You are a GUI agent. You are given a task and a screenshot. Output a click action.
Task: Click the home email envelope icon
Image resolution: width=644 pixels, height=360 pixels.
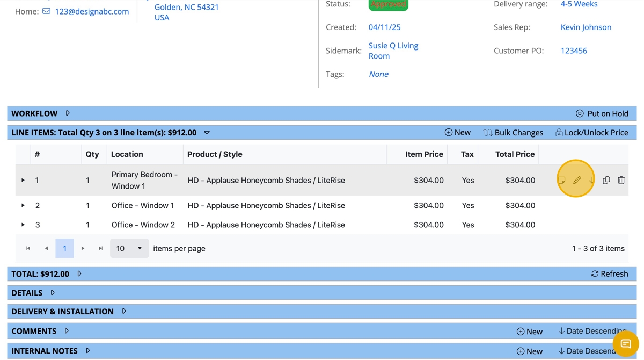pos(47,11)
